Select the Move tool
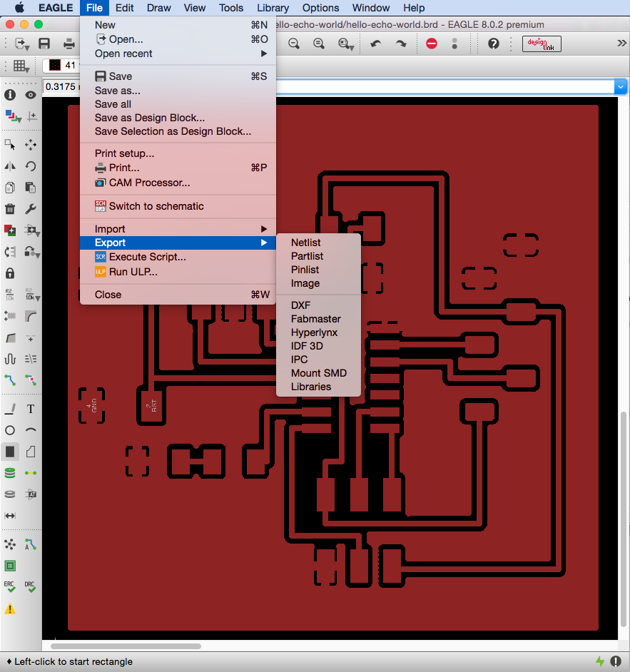 pyautogui.click(x=31, y=144)
